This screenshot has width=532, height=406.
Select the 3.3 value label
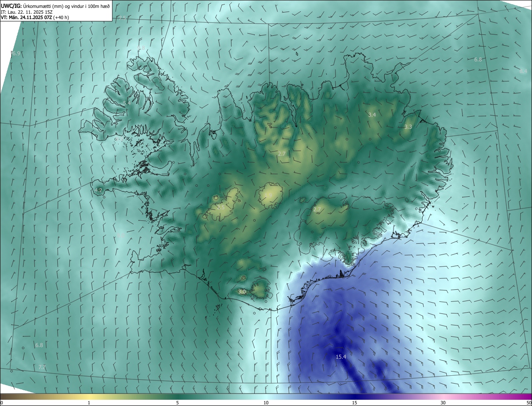click(408, 127)
